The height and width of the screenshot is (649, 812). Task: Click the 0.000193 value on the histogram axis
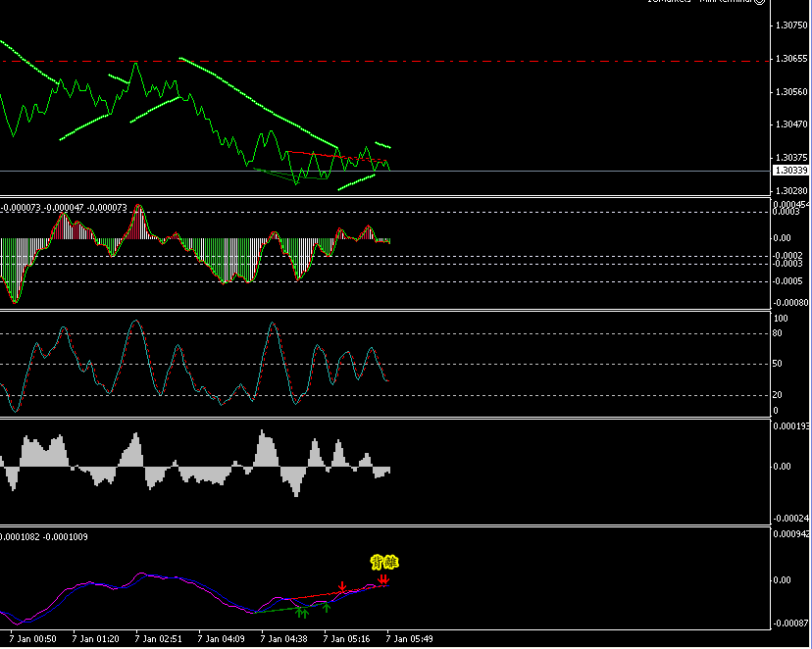tap(790, 426)
